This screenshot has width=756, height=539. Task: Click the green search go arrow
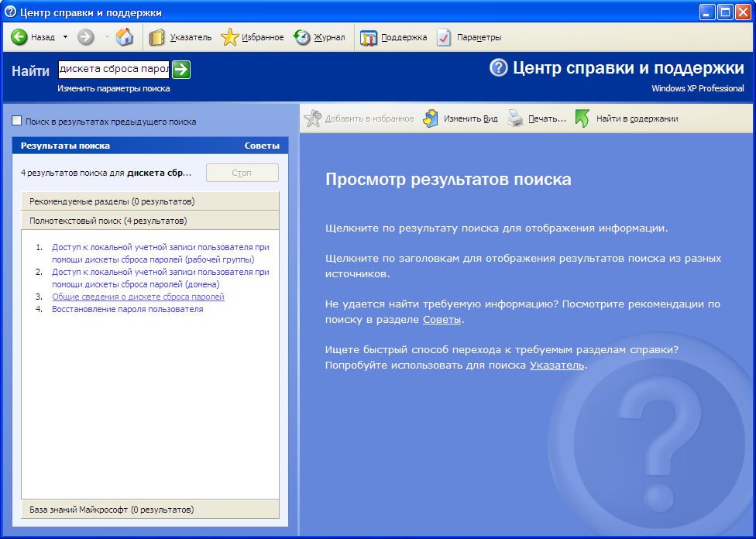coord(181,70)
